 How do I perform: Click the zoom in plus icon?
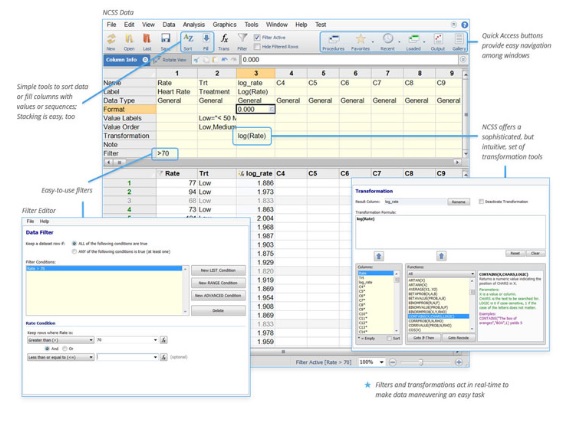[459, 362]
